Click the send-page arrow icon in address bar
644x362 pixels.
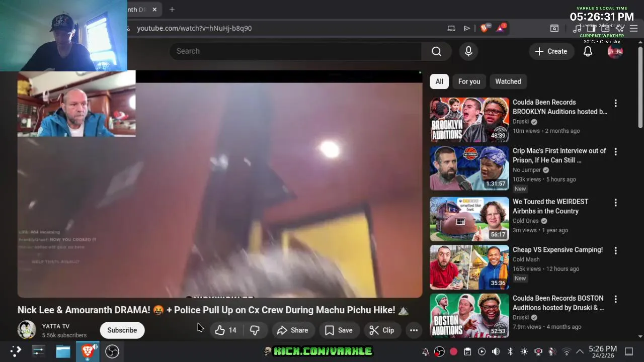point(467,28)
